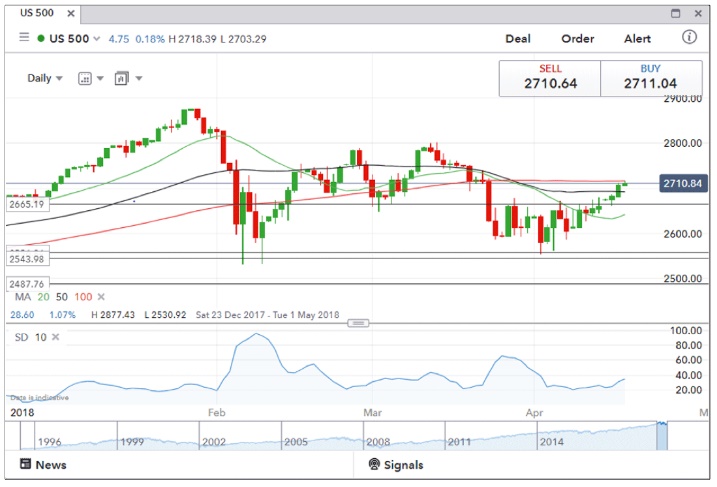Click the Alert option
Image resolution: width=717 pixels, height=487 pixels.
pos(637,38)
